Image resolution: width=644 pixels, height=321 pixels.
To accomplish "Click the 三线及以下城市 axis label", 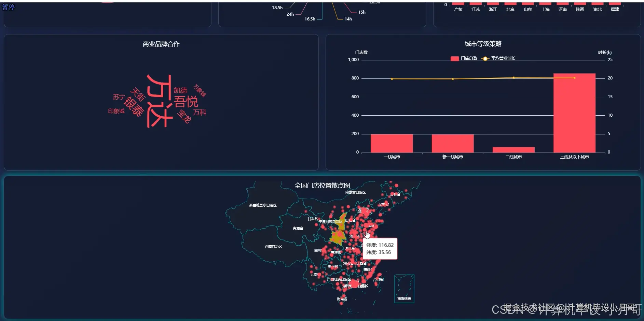I will click(x=574, y=157).
